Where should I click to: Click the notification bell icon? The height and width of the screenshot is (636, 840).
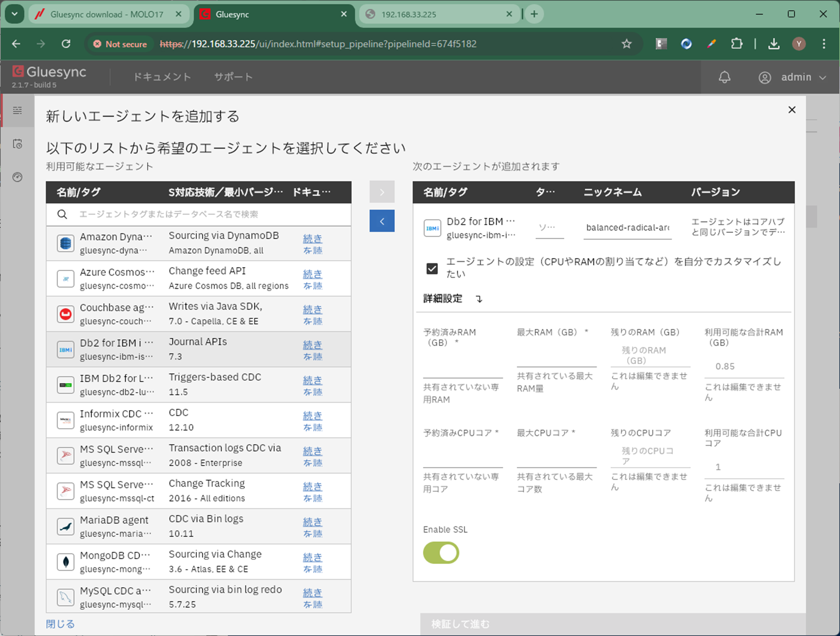click(724, 77)
